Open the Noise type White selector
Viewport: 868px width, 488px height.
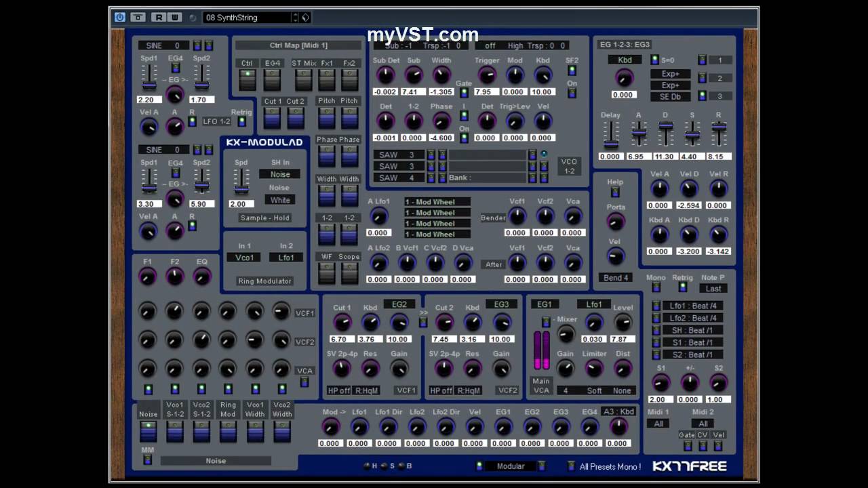tap(280, 200)
